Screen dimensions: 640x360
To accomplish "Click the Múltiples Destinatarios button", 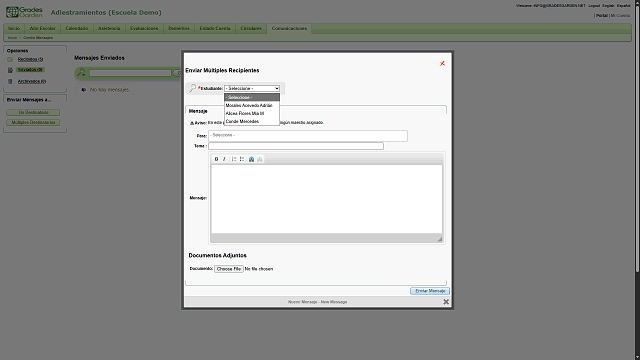I will click(33, 122).
